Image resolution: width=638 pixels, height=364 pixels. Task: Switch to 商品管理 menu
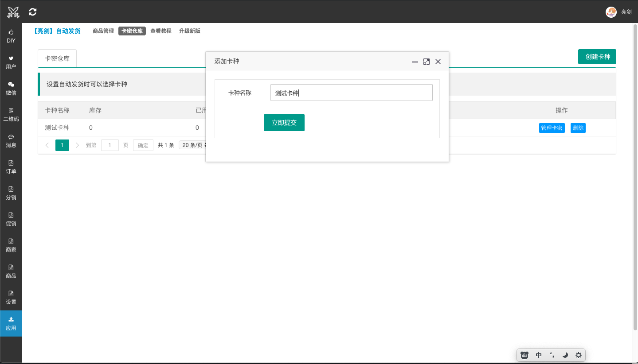(103, 31)
